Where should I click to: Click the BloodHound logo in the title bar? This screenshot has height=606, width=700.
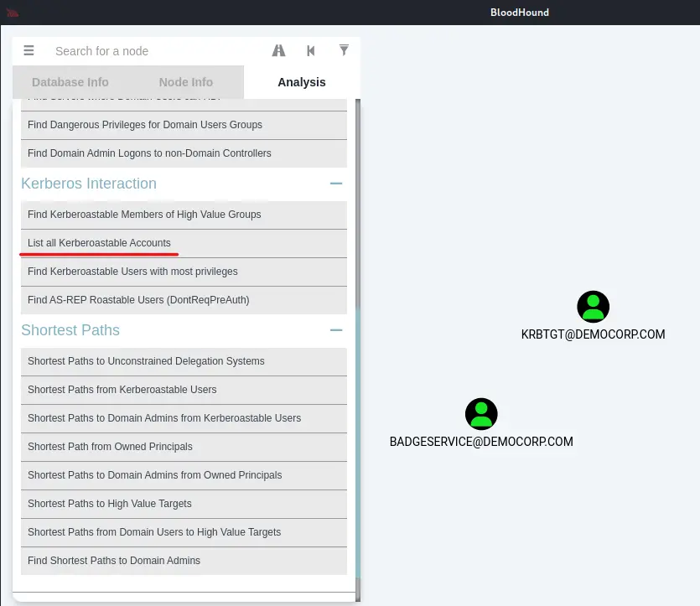click(x=12, y=13)
